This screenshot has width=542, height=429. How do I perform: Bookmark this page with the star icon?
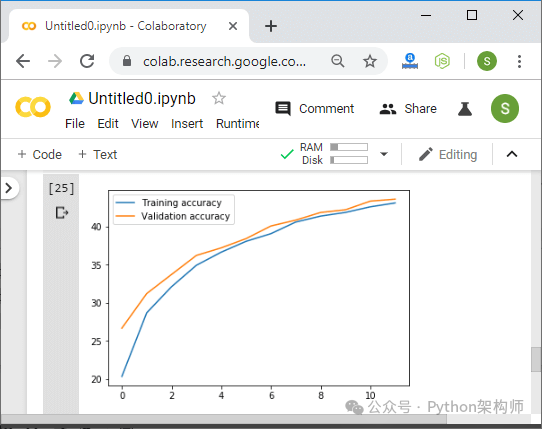tap(370, 61)
